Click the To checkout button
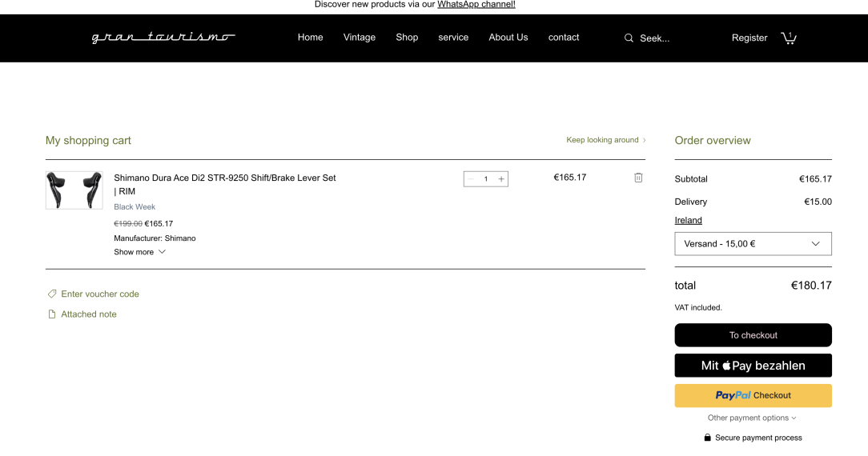Viewport: 868px width, 456px height. (x=753, y=335)
